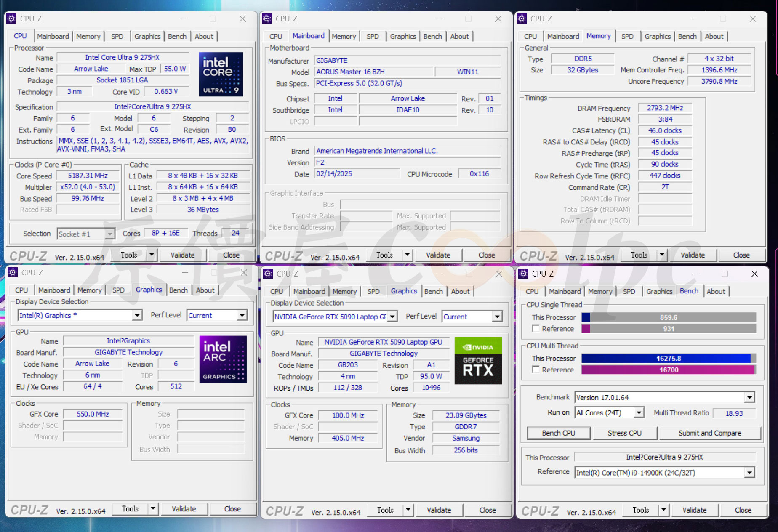The image size is (778, 532).
Task: Click the CPU-Z app icon in NVIDIA Graphics window
Action: pyautogui.click(x=268, y=274)
